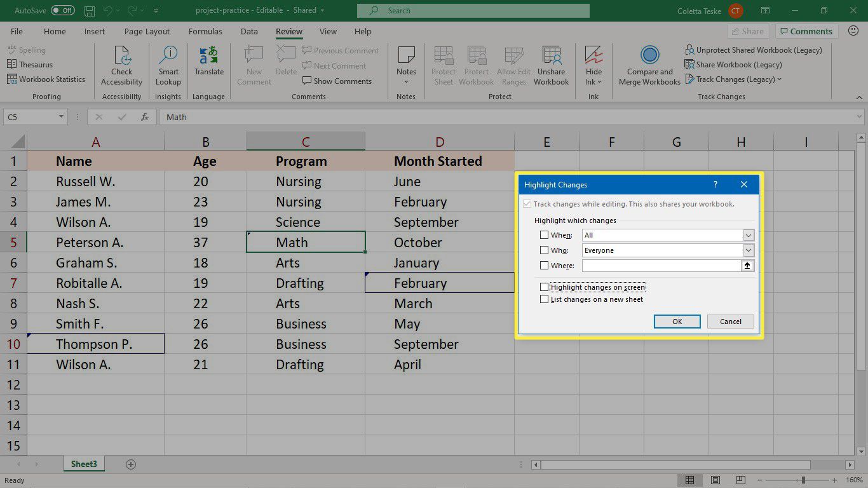Enable List changes on a new sheet
868x488 pixels.
(x=544, y=299)
